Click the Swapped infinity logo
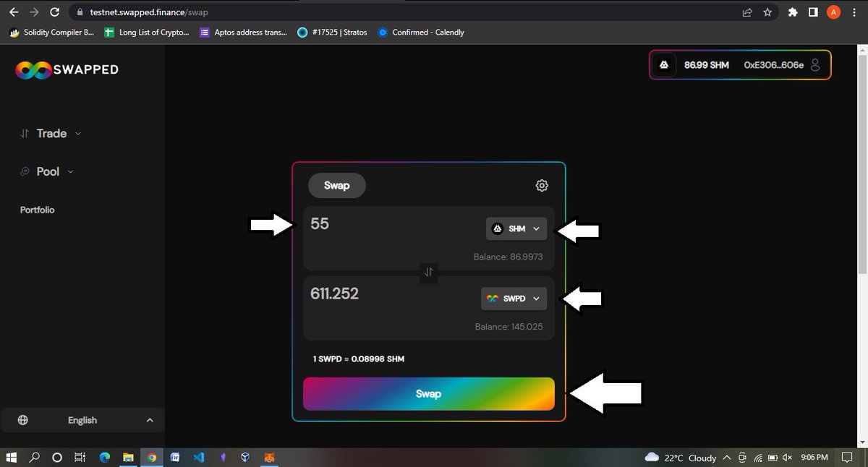The image size is (868, 467). coord(33,70)
